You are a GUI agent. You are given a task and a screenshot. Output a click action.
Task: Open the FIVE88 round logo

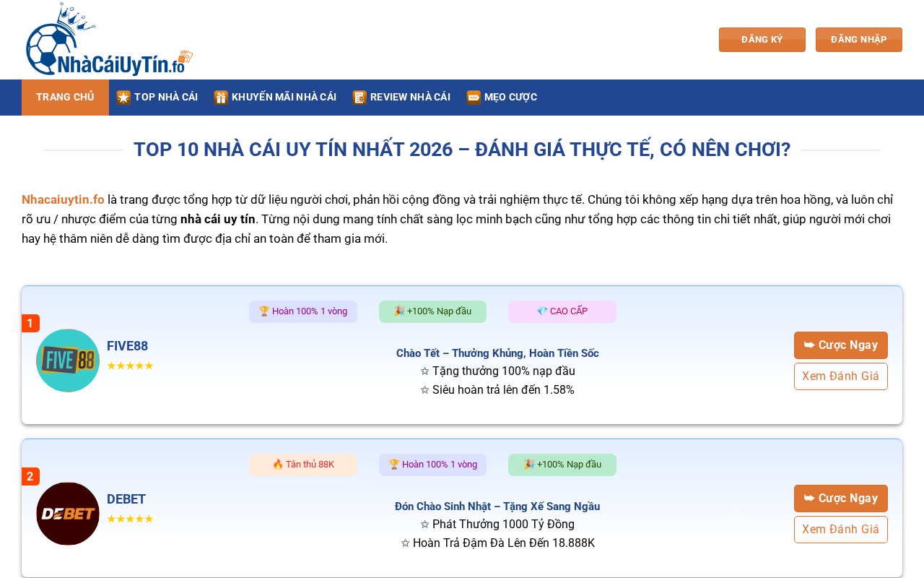pos(68,361)
